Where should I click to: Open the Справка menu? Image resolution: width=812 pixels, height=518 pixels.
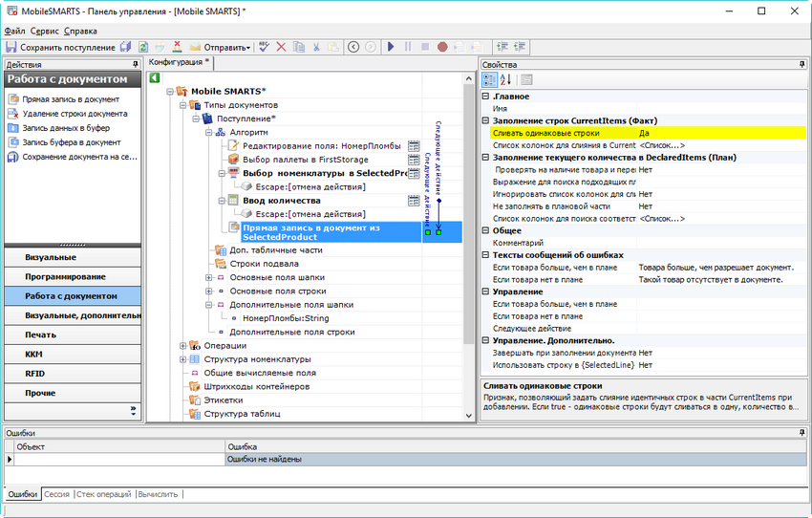point(80,32)
